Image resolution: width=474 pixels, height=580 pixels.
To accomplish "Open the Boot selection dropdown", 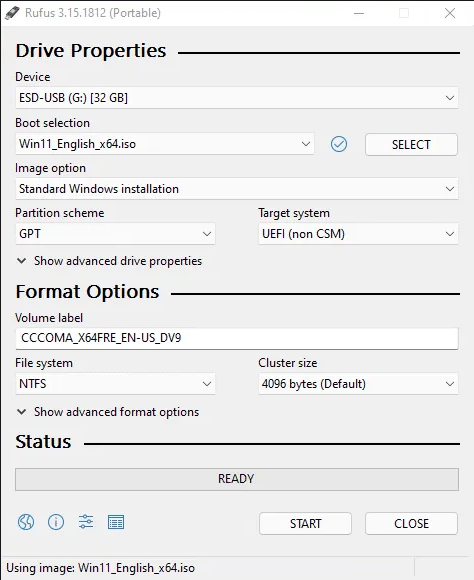I will click(165, 144).
